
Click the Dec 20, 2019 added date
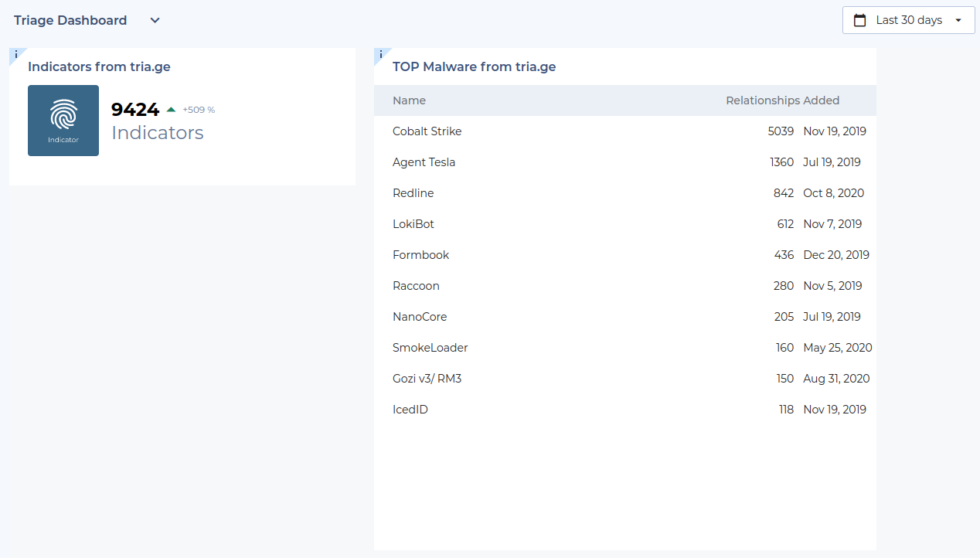point(836,255)
